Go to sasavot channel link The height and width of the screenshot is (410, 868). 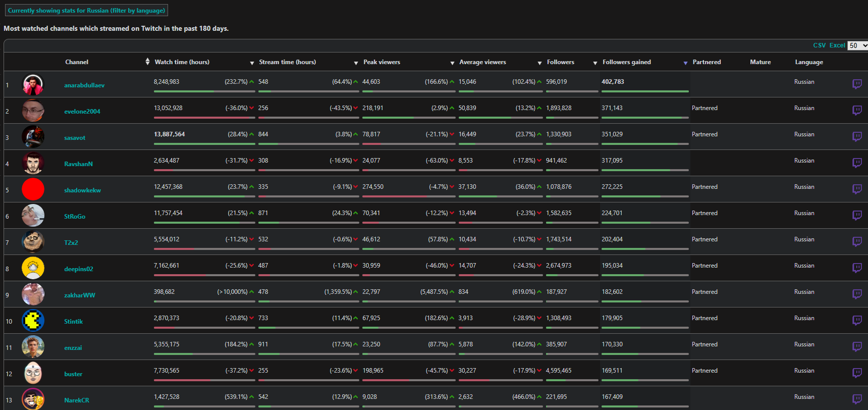75,138
